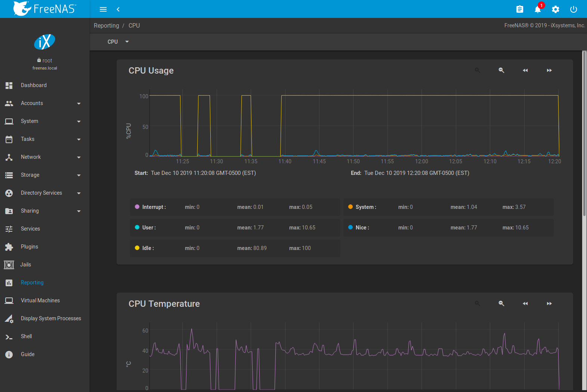This screenshot has height=392, width=587.
Task: Expand the Accounts submenu arrow
Action: pyautogui.click(x=79, y=104)
